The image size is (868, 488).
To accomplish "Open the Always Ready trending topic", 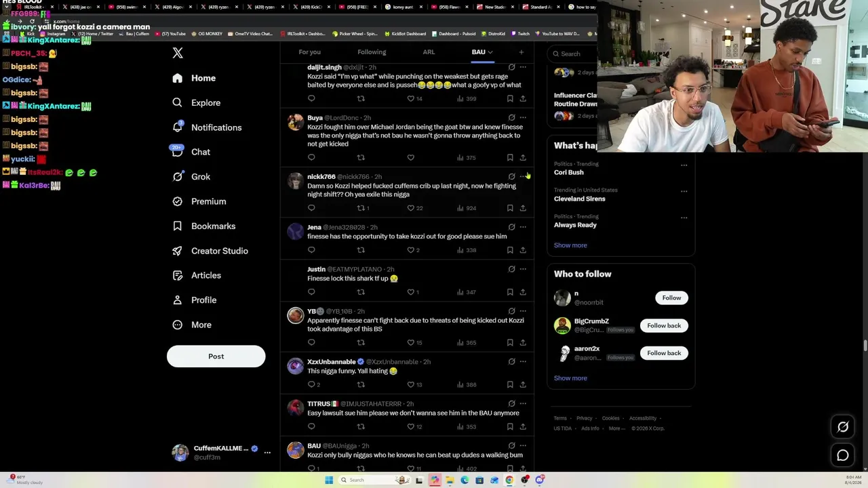I will (575, 225).
